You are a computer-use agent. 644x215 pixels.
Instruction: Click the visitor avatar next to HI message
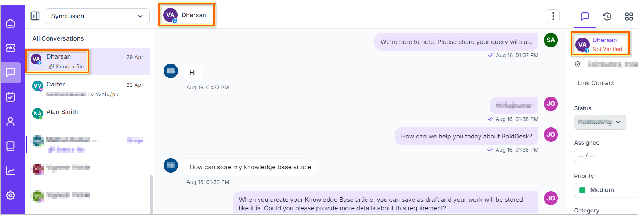coord(171,71)
